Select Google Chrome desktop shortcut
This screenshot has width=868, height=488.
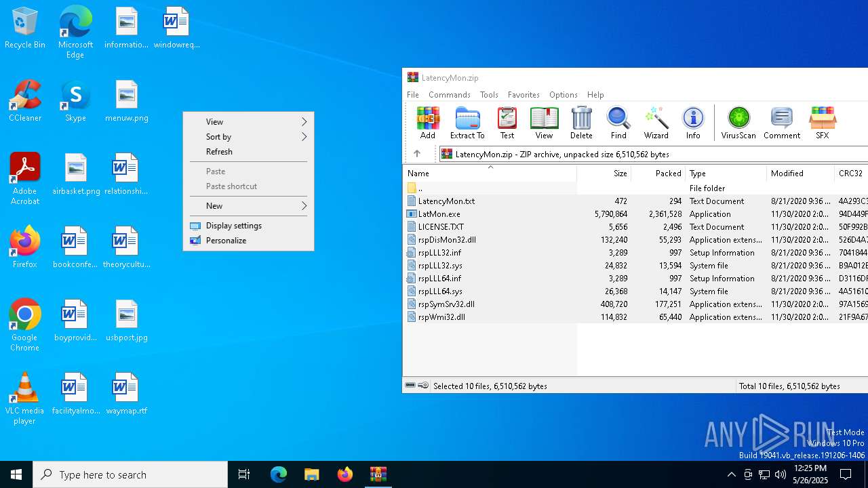point(25,325)
